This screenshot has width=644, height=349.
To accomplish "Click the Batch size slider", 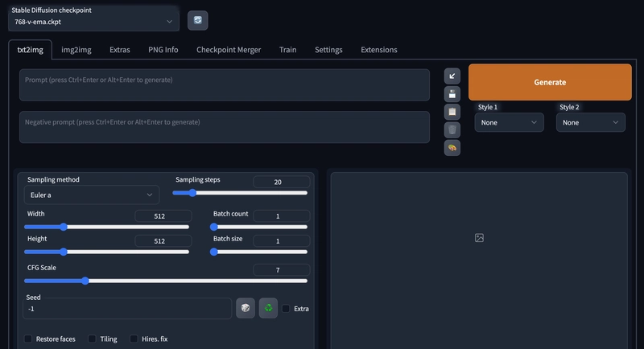I will [258, 252].
